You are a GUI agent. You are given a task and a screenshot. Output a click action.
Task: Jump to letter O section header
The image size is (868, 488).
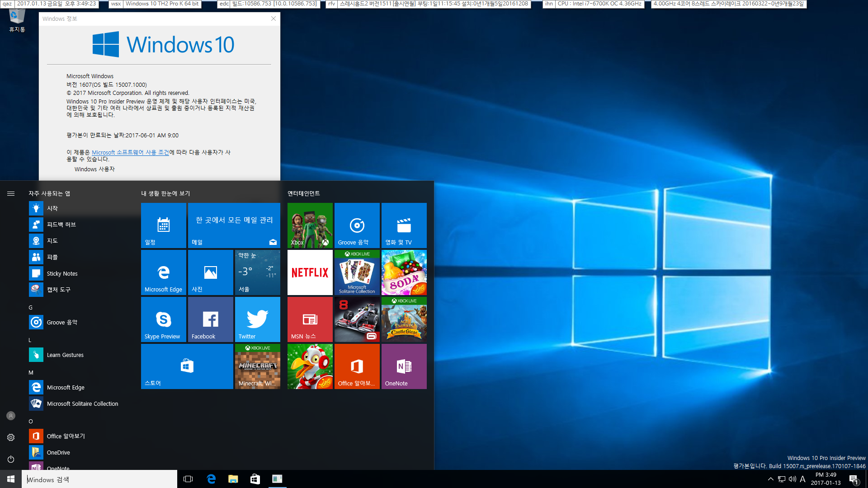coord(31,421)
